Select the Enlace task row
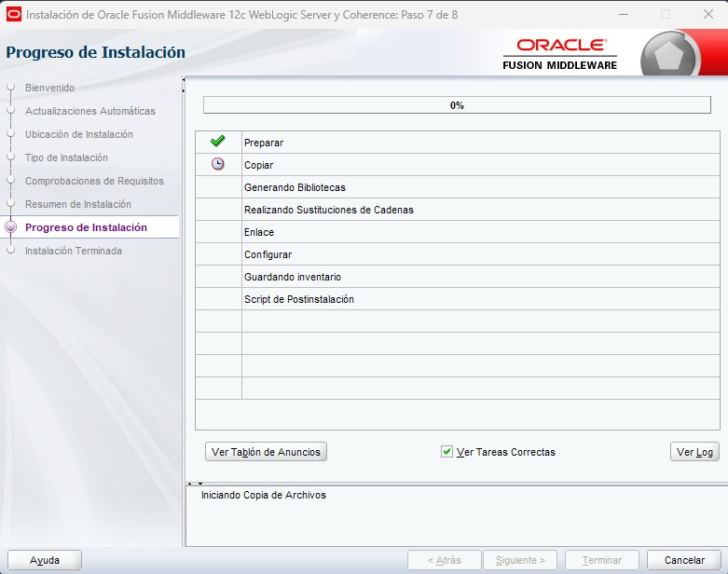This screenshot has height=574, width=728. 458,231
